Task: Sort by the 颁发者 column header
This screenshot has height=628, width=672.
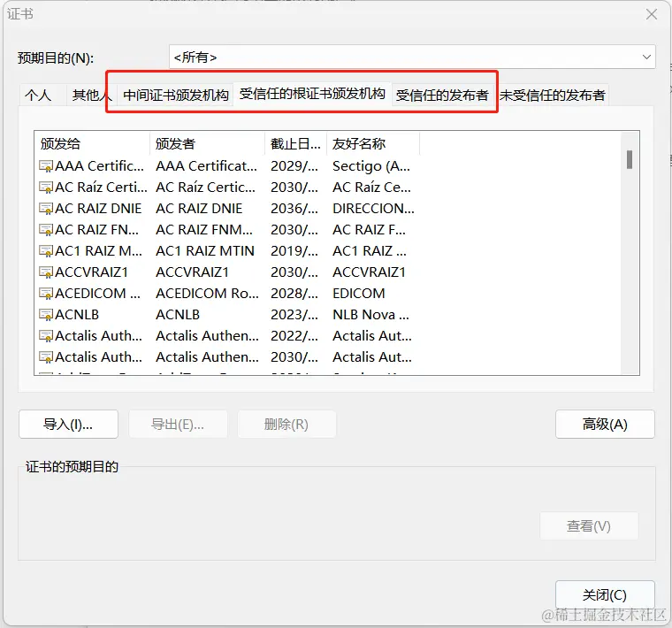Action: click(x=208, y=143)
